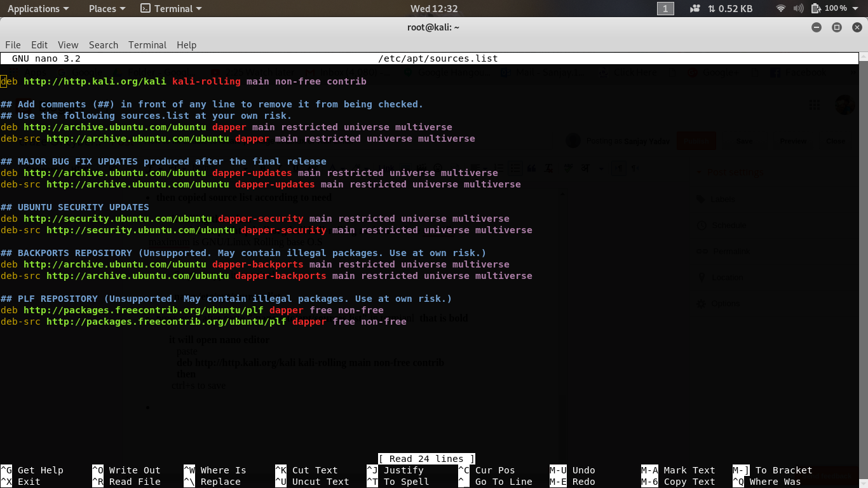Open the Help menu of terminal

coord(186,45)
